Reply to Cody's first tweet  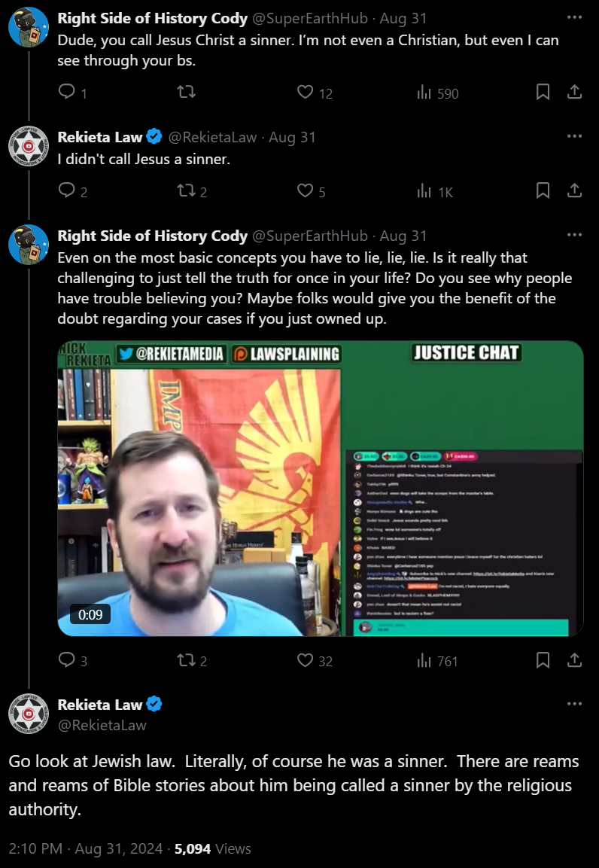tap(66, 91)
